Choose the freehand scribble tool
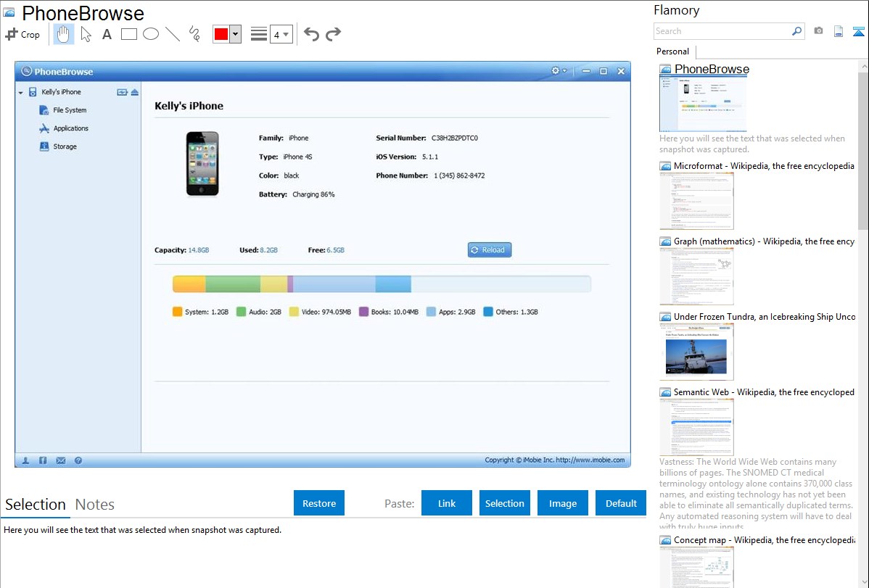Image resolution: width=869 pixels, height=588 pixels. (x=194, y=34)
